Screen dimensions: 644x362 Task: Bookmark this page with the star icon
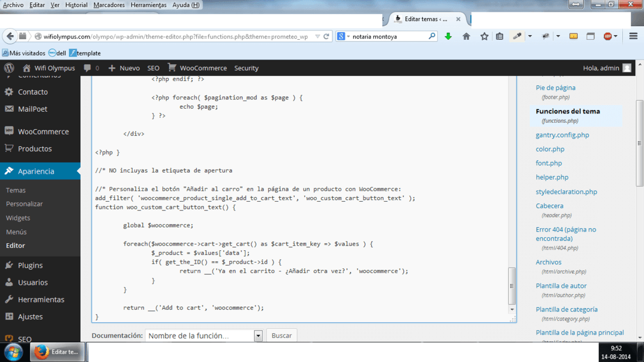pyautogui.click(x=484, y=36)
